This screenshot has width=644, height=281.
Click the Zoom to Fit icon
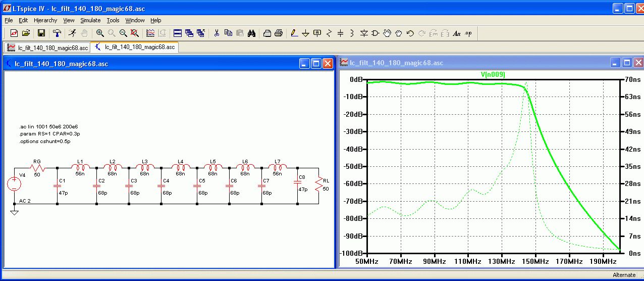(135, 33)
